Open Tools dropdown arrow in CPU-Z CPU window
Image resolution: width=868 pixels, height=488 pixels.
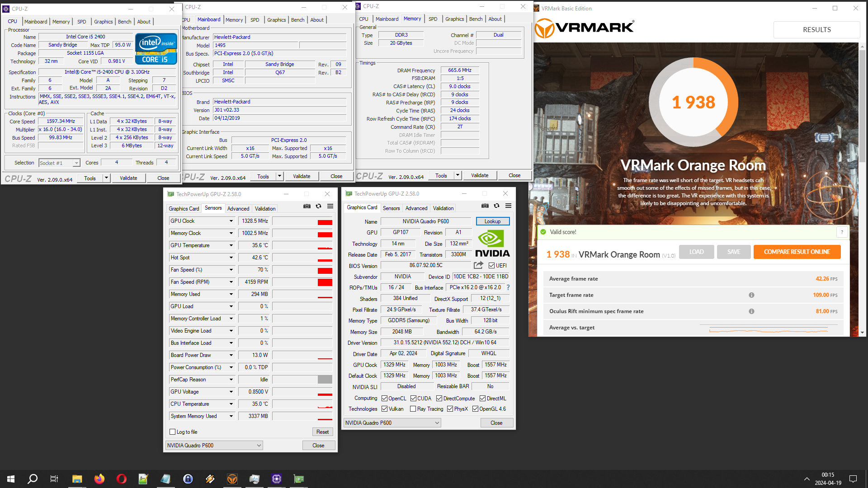tap(107, 178)
